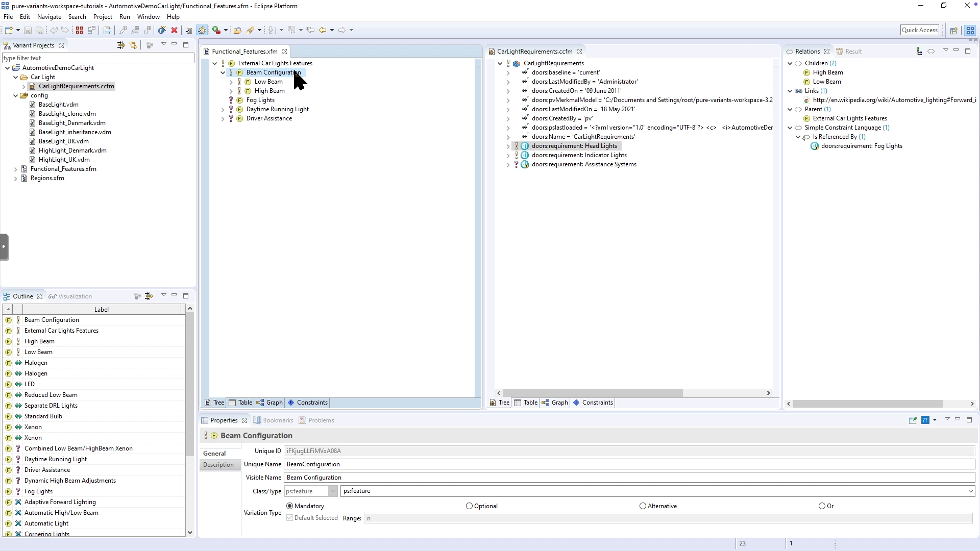Open the Visualization tab

(x=70, y=296)
